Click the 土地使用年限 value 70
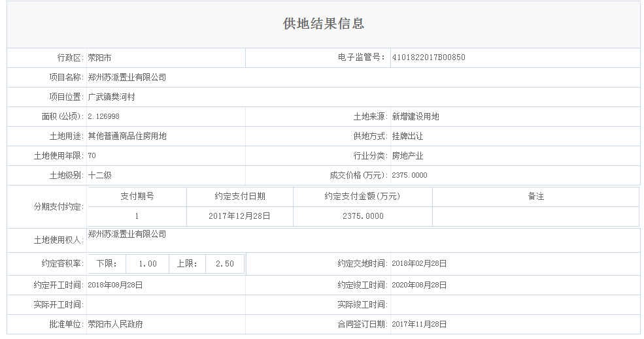The height and width of the screenshot is (339, 644). (x=92, y=155)
